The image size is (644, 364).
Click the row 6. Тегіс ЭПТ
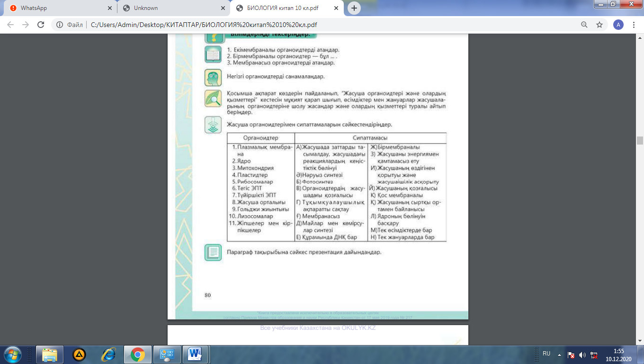tap(248, 188)
